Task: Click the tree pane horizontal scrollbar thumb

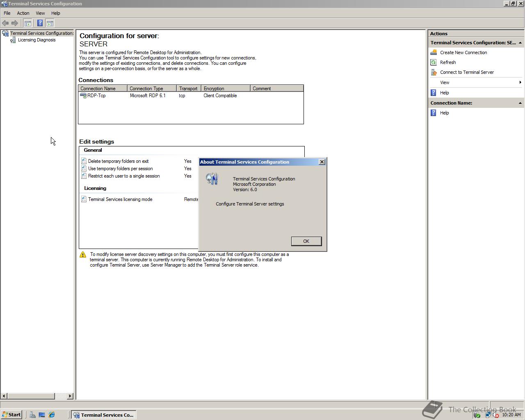Action: tap(31, 396)
